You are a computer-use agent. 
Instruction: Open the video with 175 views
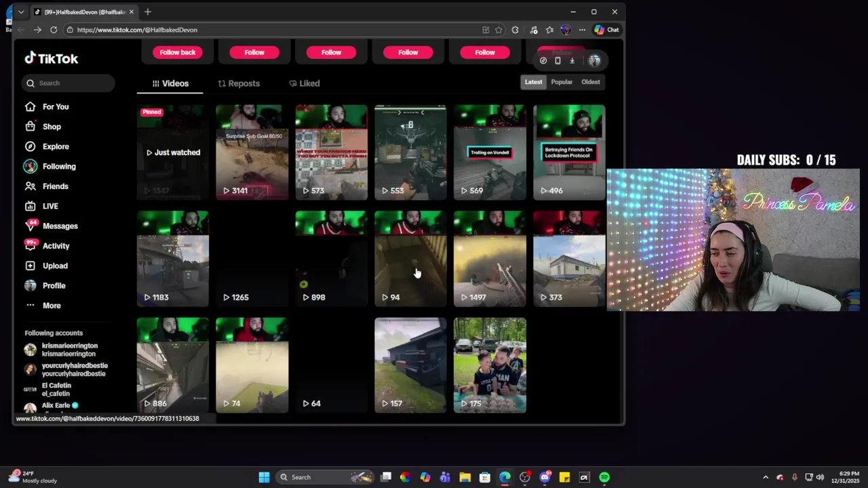click(x=490, y=365)
